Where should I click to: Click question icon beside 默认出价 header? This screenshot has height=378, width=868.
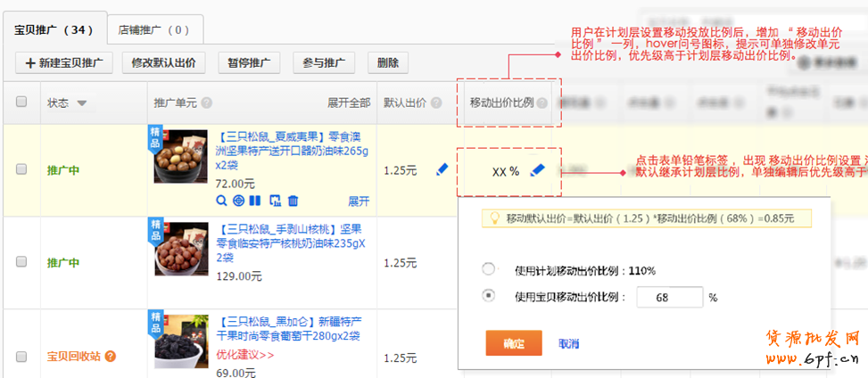[436, 103]
